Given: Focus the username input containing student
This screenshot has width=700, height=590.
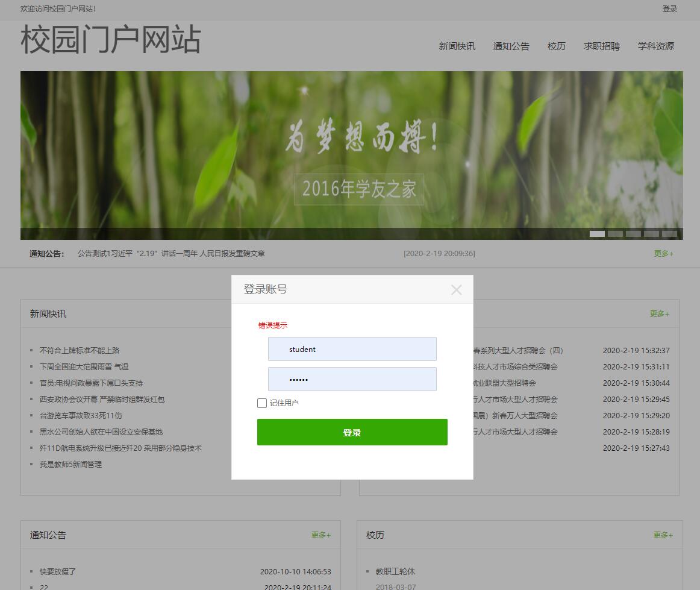Looking at the screenshot, I should 352,349.
